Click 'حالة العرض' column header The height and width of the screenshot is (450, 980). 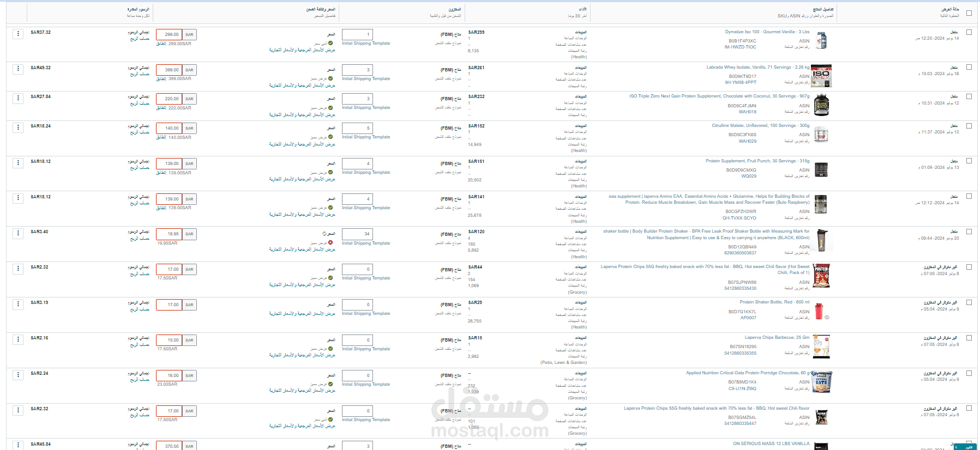tap(949, 9)
